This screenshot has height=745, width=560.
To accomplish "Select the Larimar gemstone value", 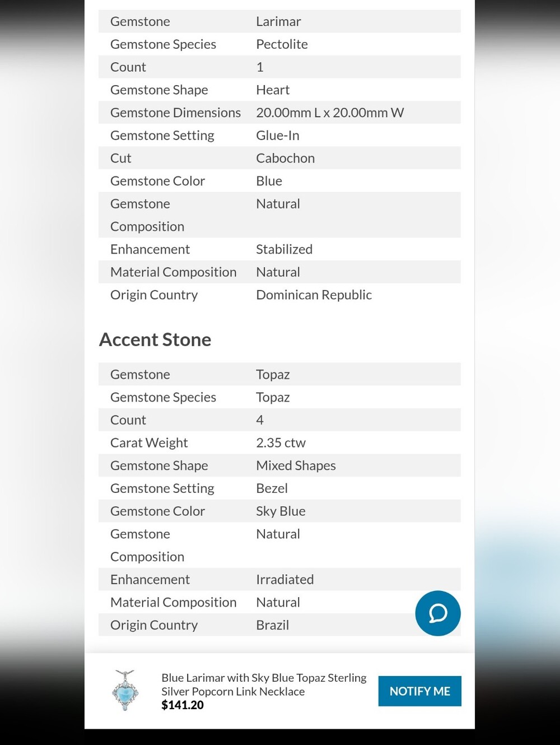I will click(278, 21).
